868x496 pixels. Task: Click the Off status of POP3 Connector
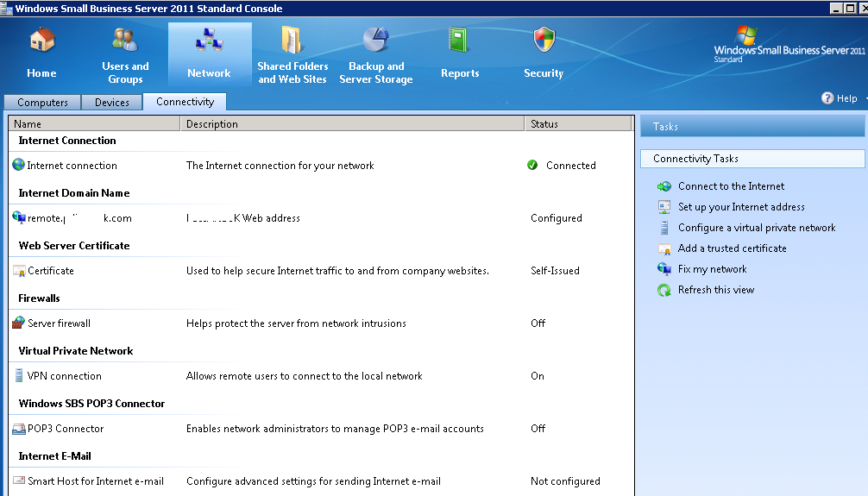(538, 429)
